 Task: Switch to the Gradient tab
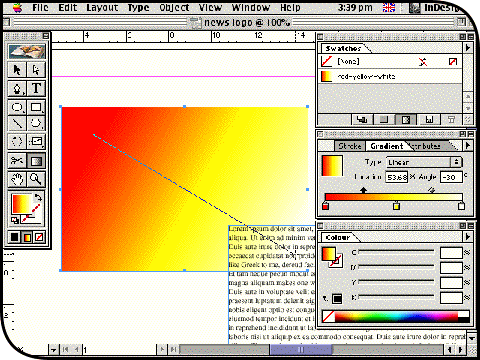(x=387, y=146)
